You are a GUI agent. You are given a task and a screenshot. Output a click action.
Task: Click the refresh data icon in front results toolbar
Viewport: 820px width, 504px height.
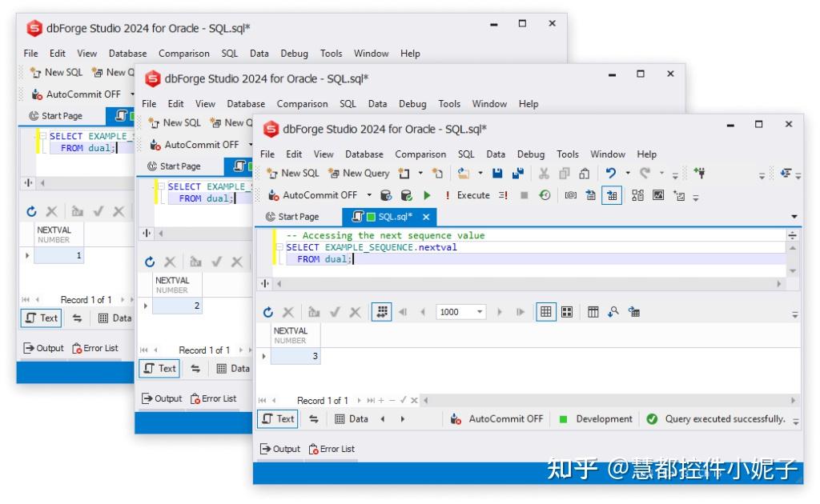[x=268, y=312]
